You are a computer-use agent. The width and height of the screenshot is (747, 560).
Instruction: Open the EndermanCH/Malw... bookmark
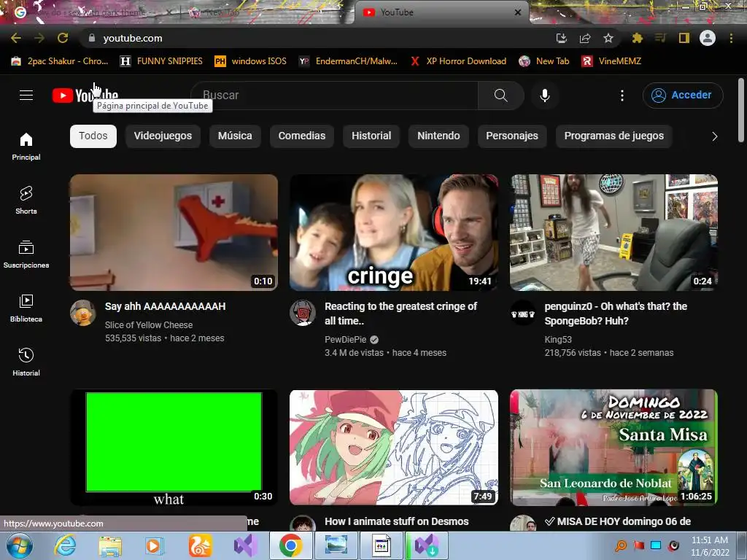coord(348,61)
